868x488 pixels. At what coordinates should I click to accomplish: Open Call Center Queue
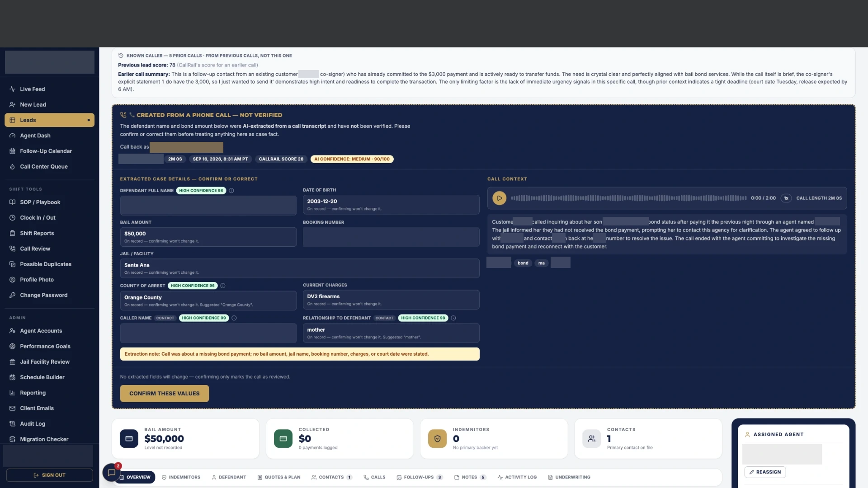pyautogui.click(x=50, y=166)
